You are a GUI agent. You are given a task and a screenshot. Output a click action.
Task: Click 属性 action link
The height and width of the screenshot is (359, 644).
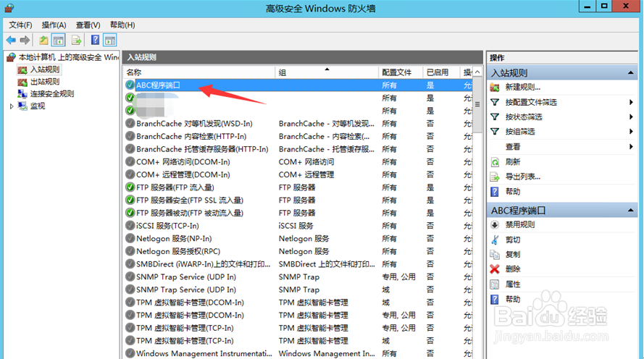[x=513, y=284]
